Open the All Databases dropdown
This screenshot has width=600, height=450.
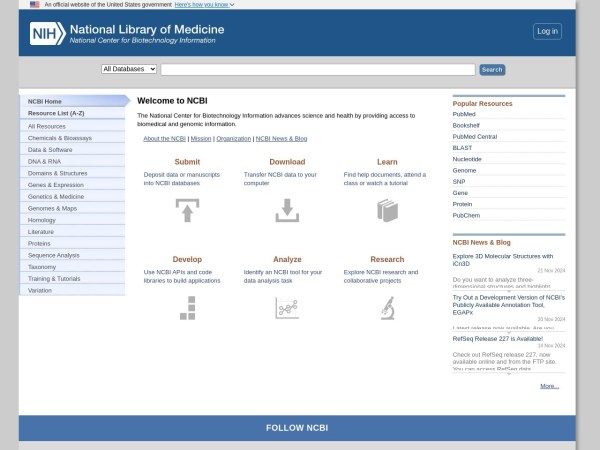(x=129, y=69)
